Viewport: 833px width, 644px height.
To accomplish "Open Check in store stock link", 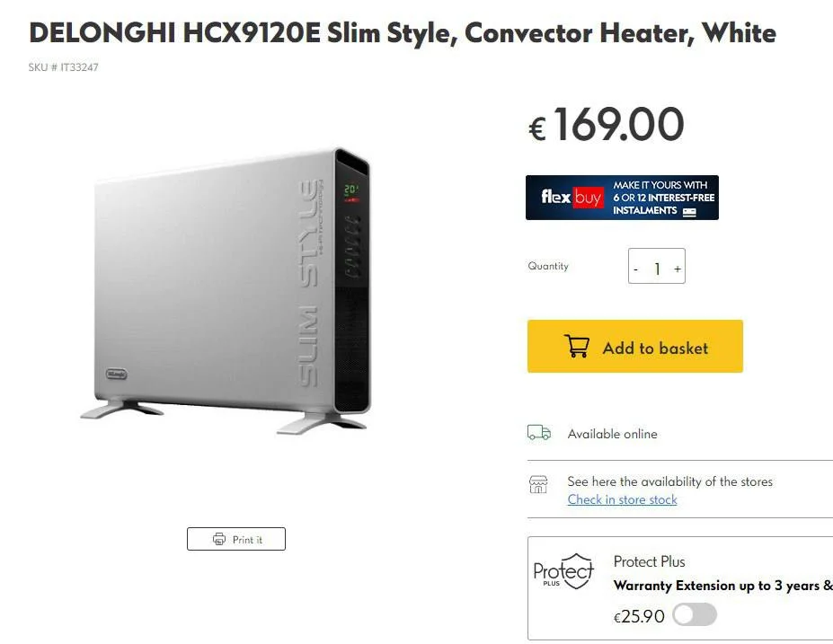I will click(x=622, y=499).
